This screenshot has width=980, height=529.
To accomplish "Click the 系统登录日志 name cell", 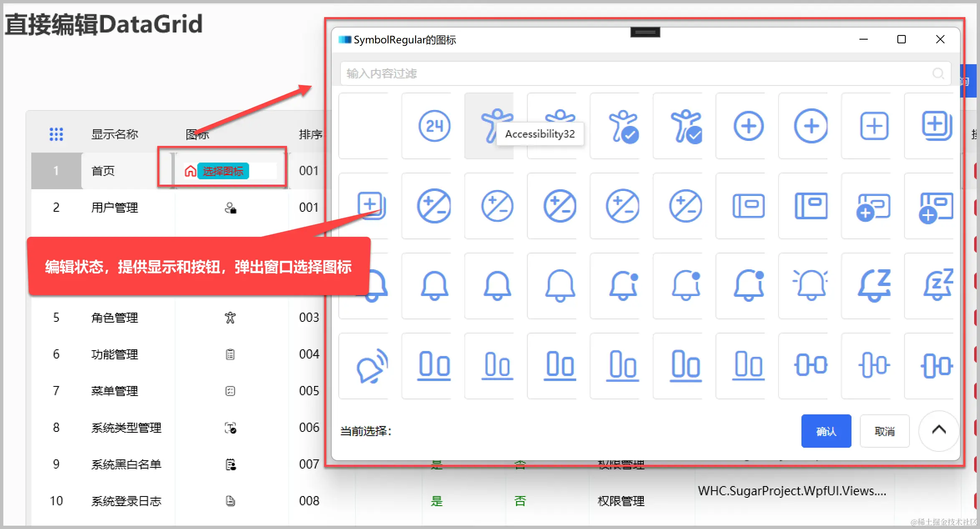I will click(x=126, y=501).
